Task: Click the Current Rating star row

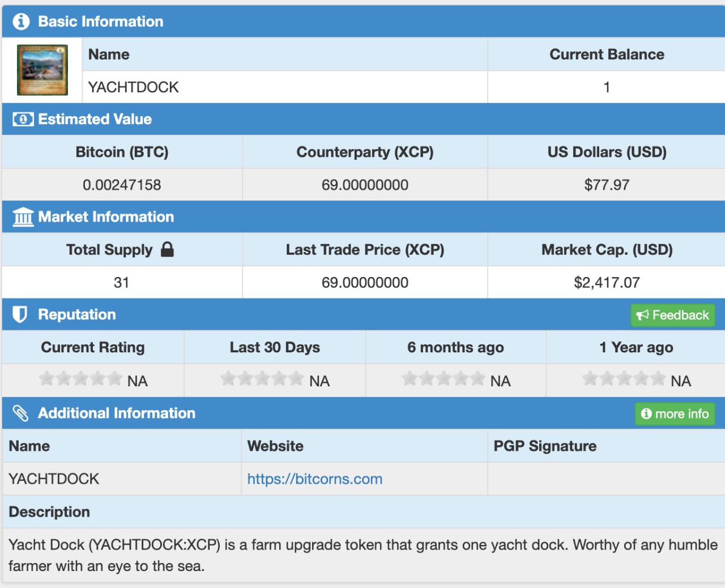Action: (80, 378)
